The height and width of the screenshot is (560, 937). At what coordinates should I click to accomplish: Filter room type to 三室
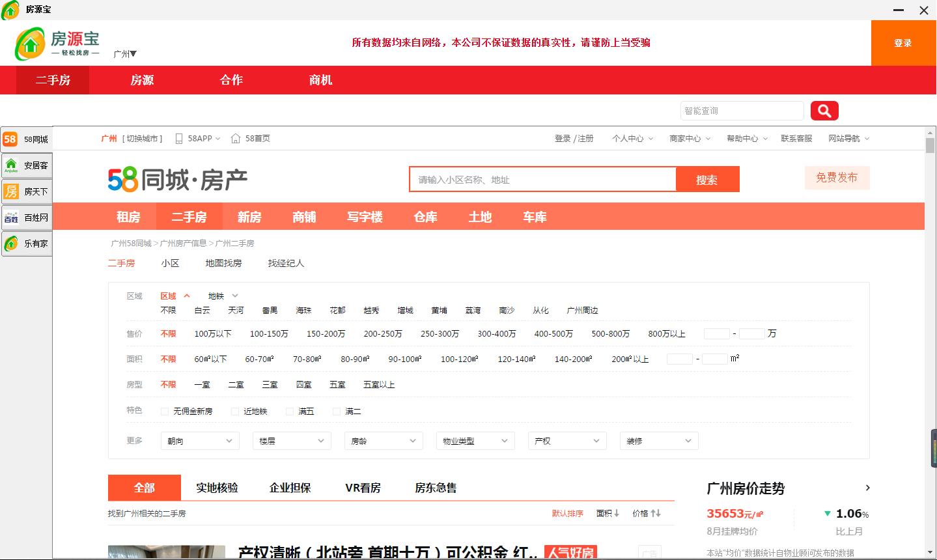270,385
